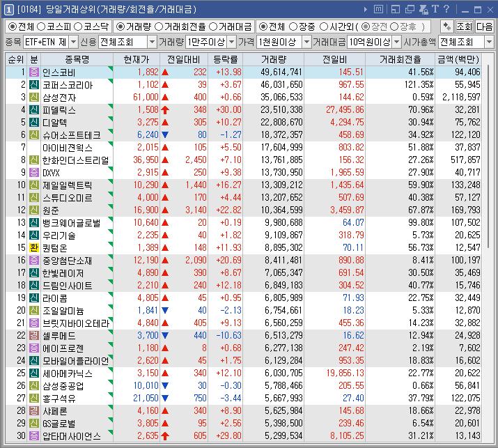This screenshot has width=498, height=448.
Task: Select the 삼성중공업 stock name
Action: pos(63,386)
